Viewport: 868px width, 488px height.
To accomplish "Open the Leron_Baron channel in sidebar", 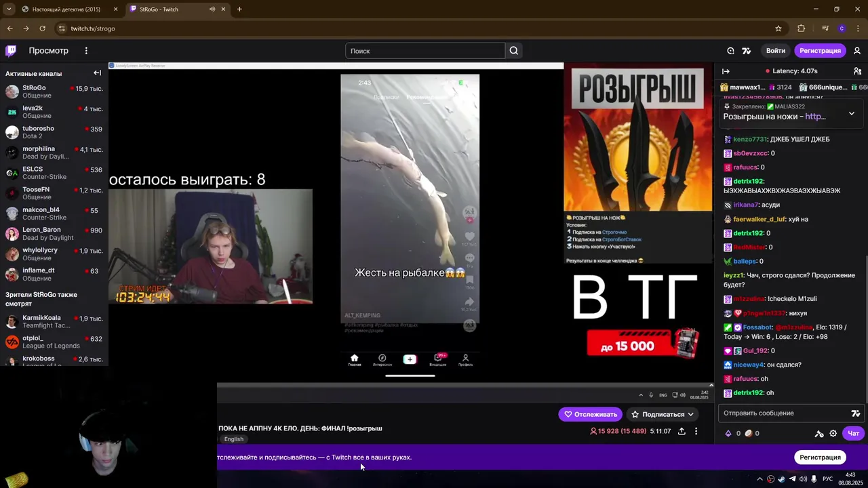I will [x=54, y=234].
